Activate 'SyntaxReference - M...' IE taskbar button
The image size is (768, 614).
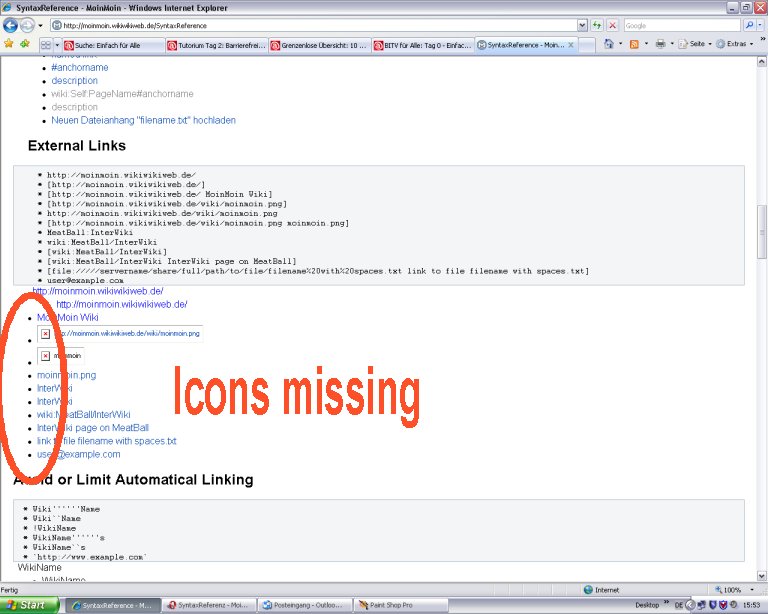coord(113,606)
